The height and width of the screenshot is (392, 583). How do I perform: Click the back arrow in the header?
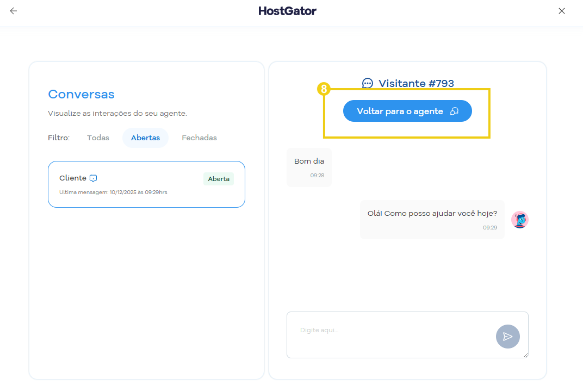pyautogui.click(x=14, y=11)
